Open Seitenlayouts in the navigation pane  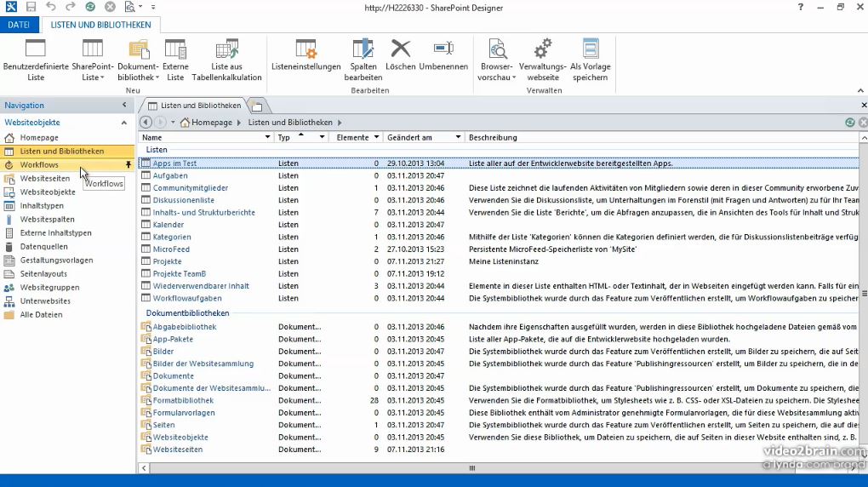(x=43, y=273)
